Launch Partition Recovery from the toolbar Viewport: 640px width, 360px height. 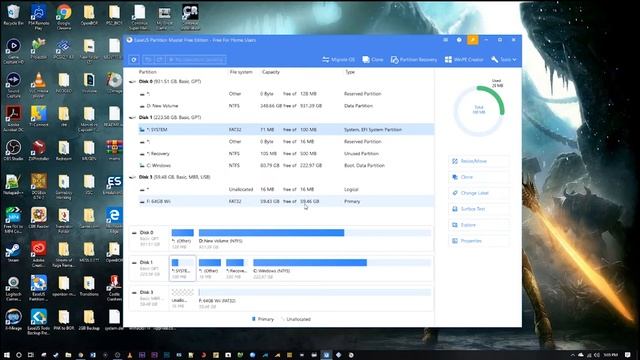point(413,60)
